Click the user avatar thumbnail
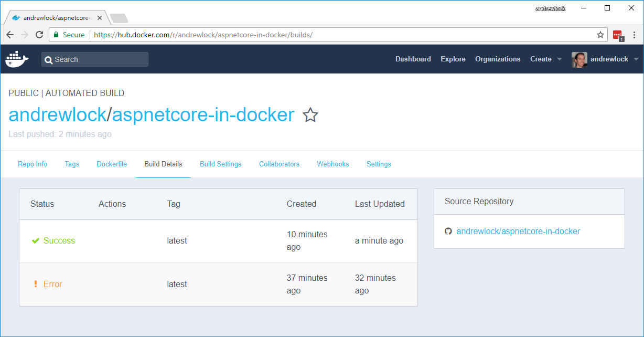This screenshot has height=337, width=644. [x=579, y=59]
